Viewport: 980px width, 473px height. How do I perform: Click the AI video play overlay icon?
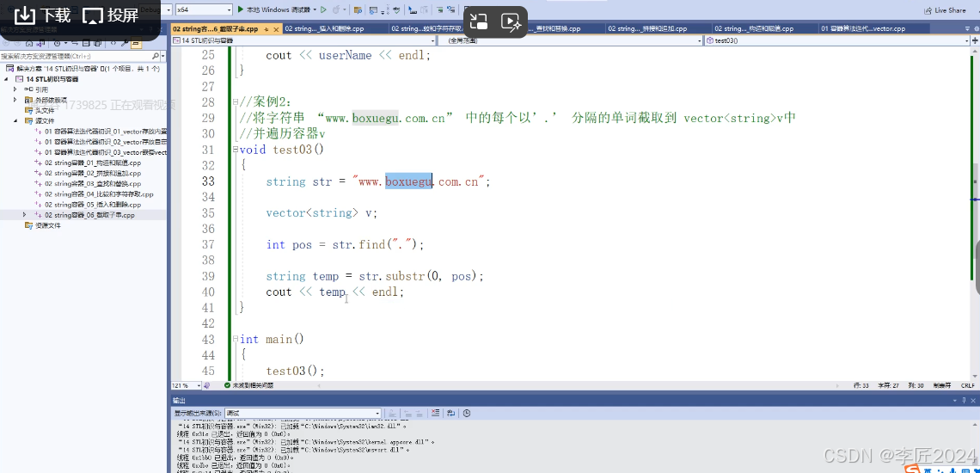(x=511, y=21)
